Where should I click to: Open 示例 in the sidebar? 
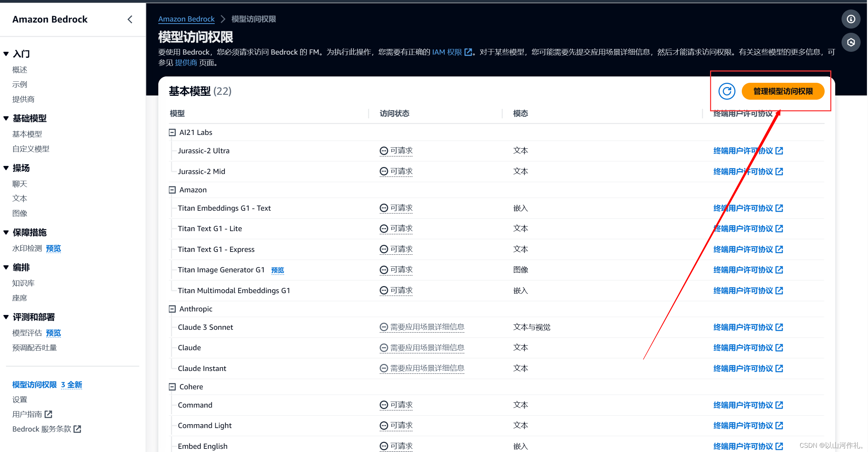[x=20, y=85]
